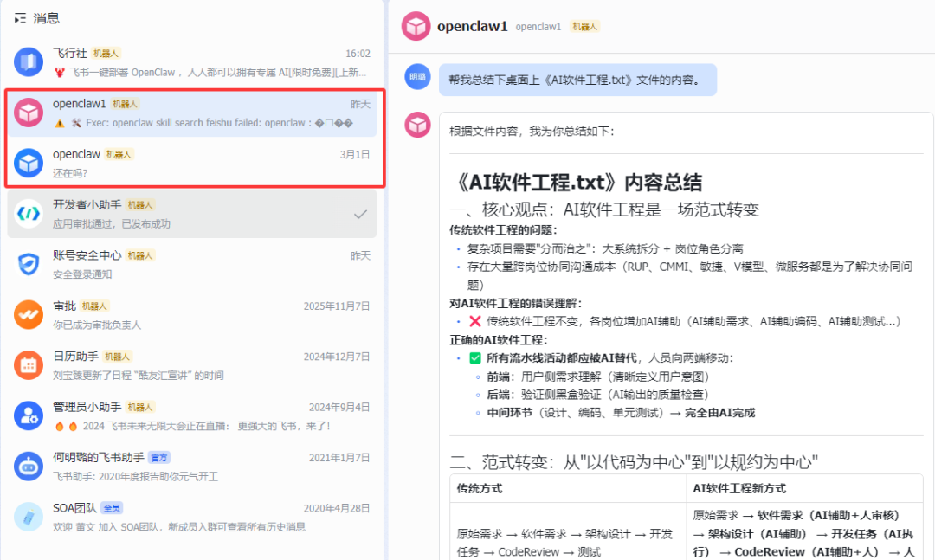Open 应用审批通过，已发布成功 message preview
The image size is (935, 560).
pyautogui.click(x=112, y=224)
